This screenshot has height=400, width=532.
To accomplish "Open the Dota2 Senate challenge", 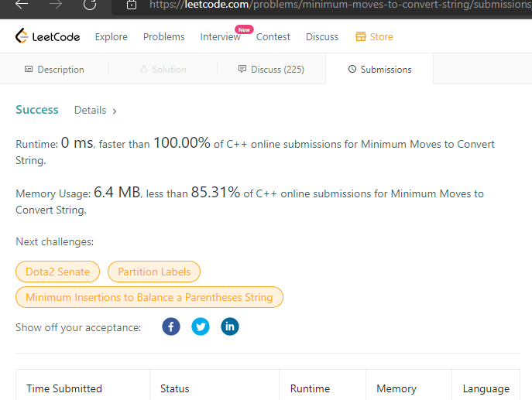I will pos(58,272).
